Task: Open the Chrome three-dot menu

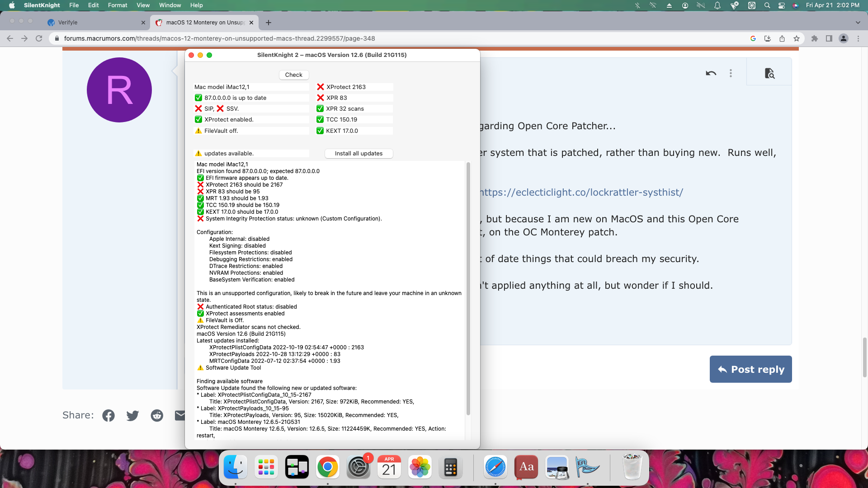Action: pyautogui.click(x=858, y=38)
